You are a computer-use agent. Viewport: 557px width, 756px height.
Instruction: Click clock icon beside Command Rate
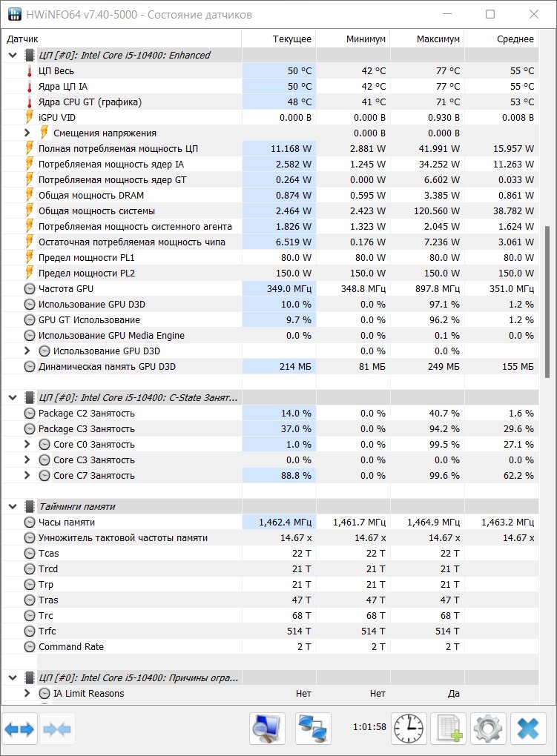30,646
